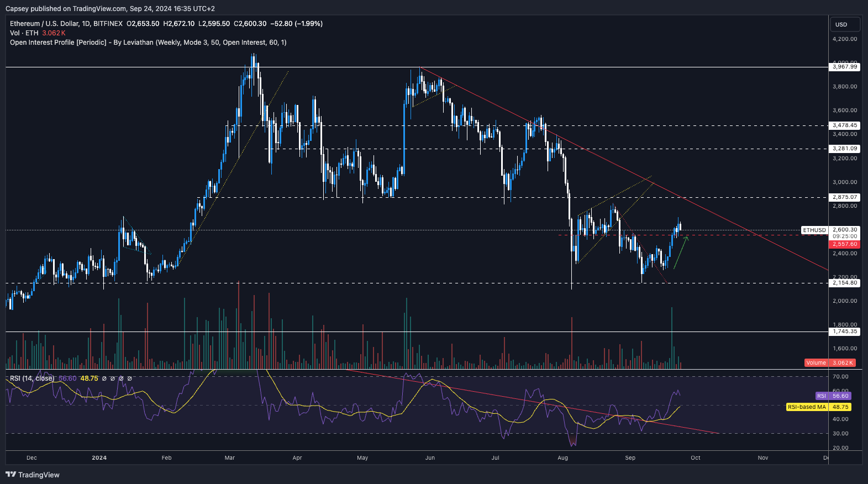The width and height of the screenshot is (868, 484).
Task: Click the 3,200.00 price axis tick
Action: coord(845,159)
